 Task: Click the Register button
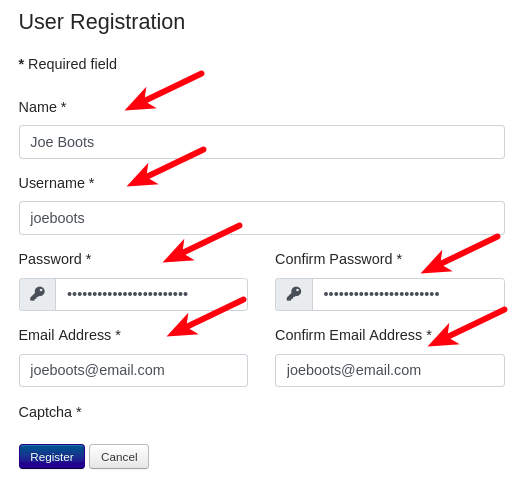[x=52, y=457]
